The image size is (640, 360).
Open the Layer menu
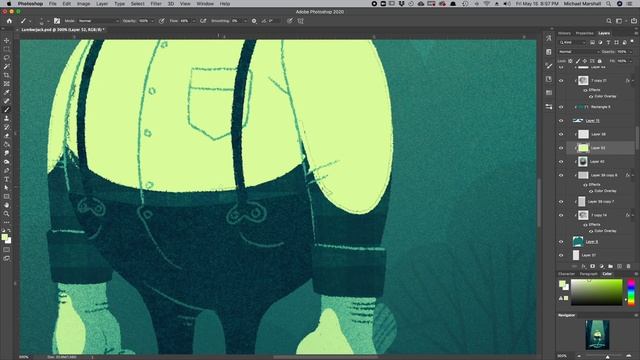(x=102, y=4)
